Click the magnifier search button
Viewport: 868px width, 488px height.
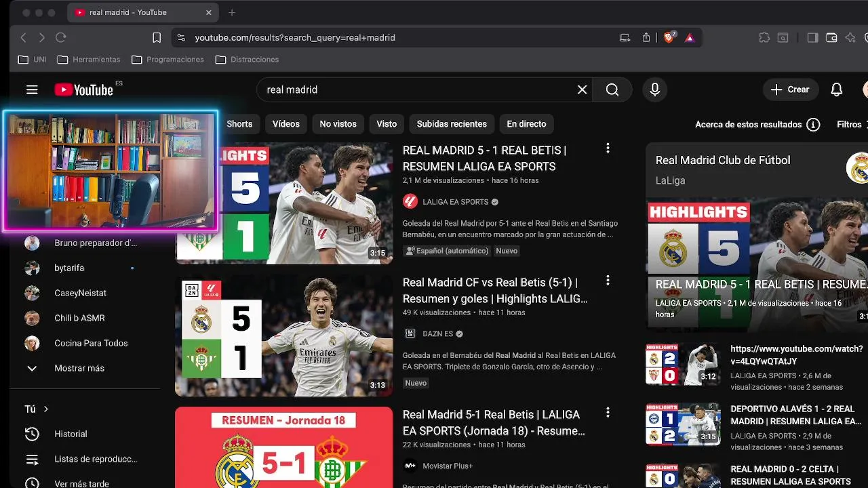[x=612, y=89]
